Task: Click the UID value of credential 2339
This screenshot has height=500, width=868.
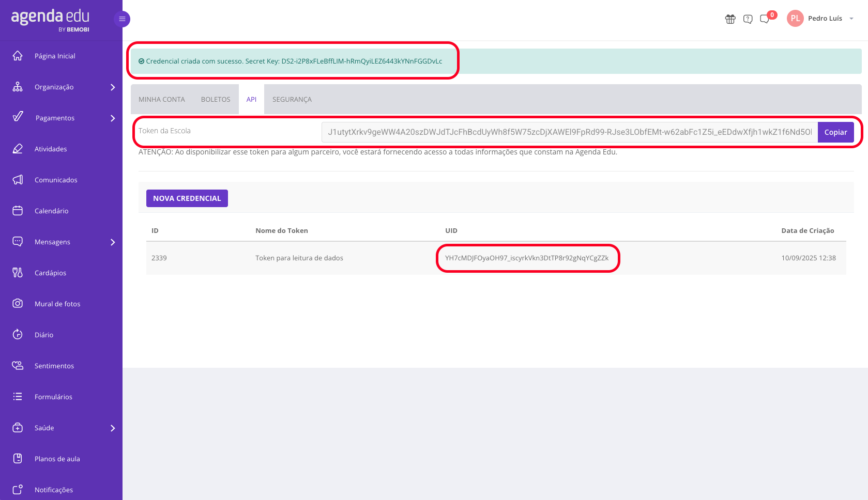Action: [x=527, y=258]
